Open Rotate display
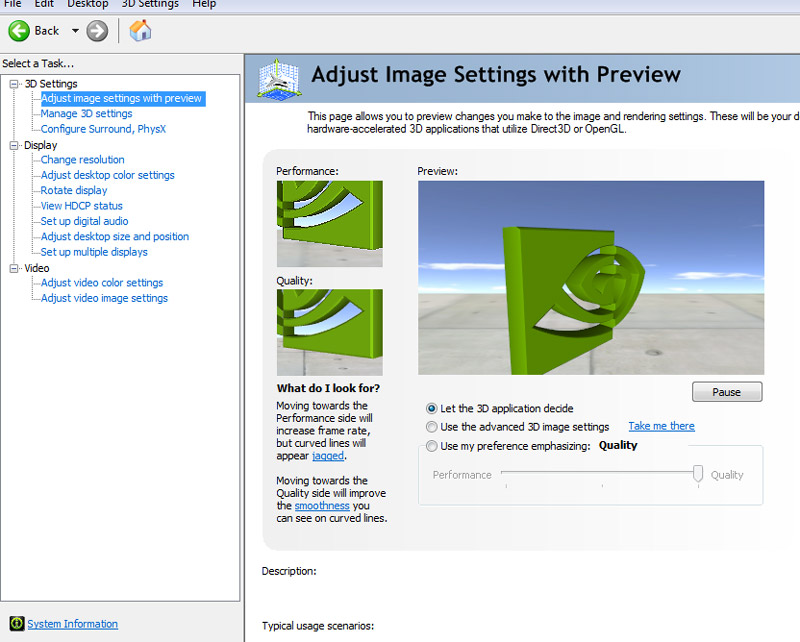 tap(73, 190)
